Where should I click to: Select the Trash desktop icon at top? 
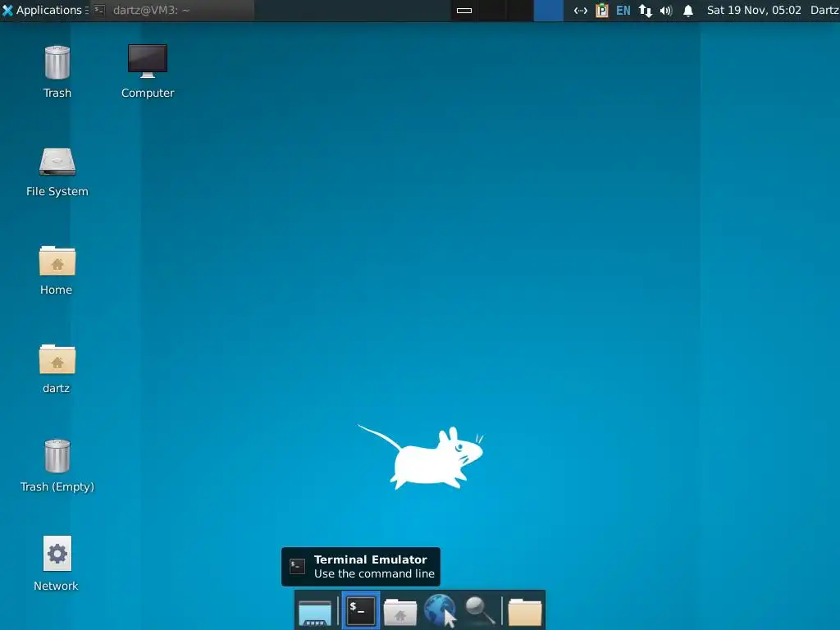pyautogui.click(x=57, y=72)
